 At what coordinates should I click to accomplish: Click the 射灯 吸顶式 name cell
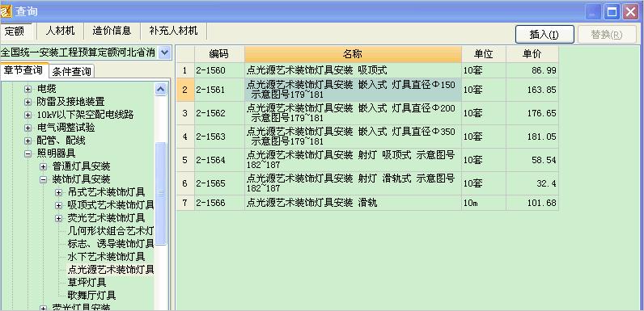pos(353,160)
